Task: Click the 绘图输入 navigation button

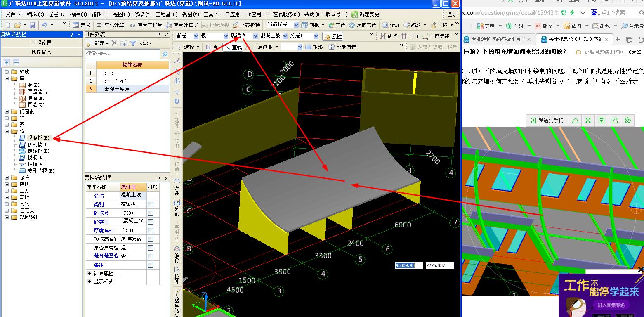Action: coord(42,52)
